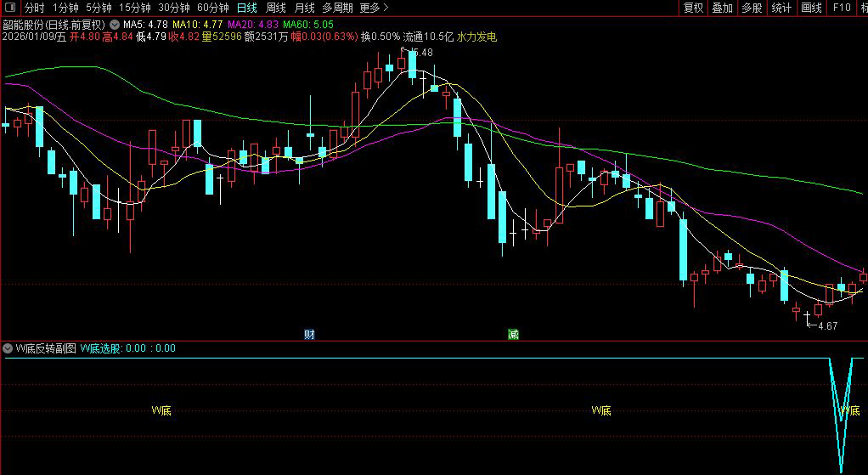Click the 叠加 overlay button
Image resolution: width=868 pixels, height=475 pixels.
[723, 8]
